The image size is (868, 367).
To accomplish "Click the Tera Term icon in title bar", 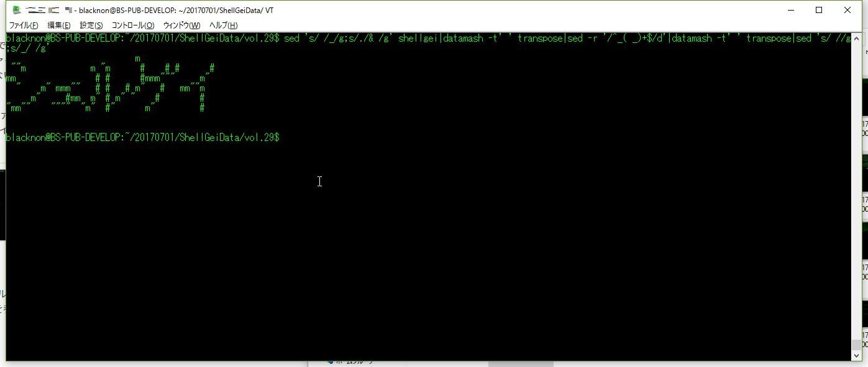I will coord(17,11).
